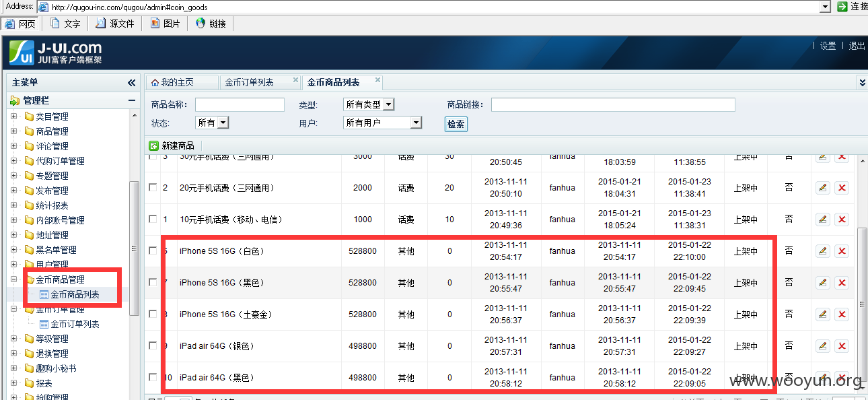Open the 状态 所有 dropdown
Image resolution: width=868 pixels, height=400 pixels.
(x=212, y=123)
